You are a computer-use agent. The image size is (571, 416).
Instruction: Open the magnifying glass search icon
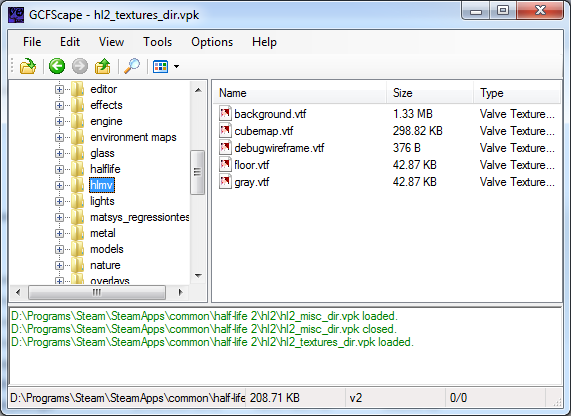132,66
